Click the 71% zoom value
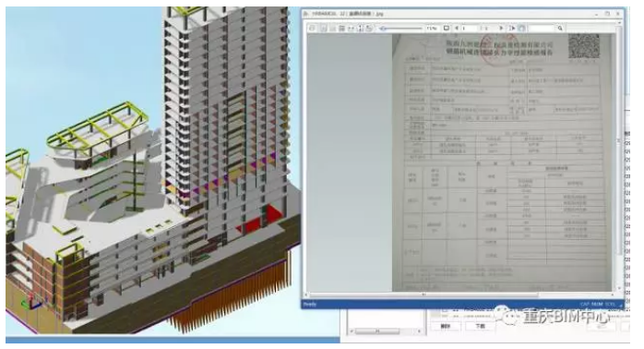644x349 pixels. [x=432, y=28]
